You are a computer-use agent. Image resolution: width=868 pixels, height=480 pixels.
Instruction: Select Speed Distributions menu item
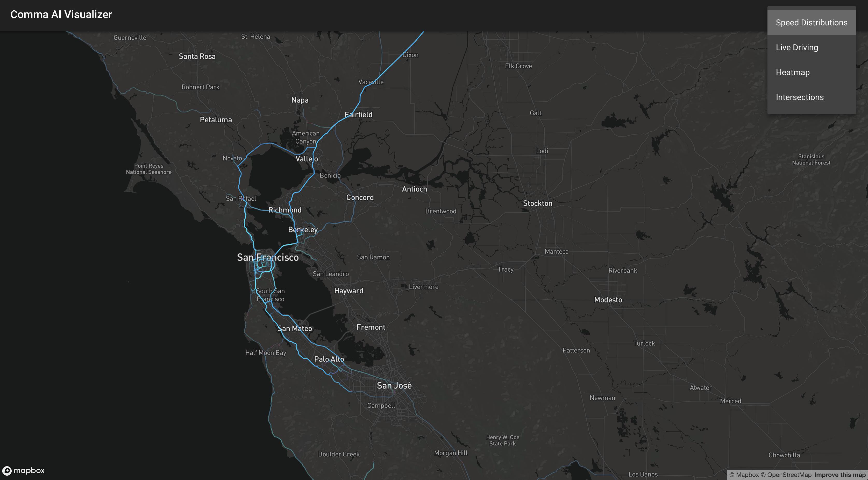(x=811, y=23)
